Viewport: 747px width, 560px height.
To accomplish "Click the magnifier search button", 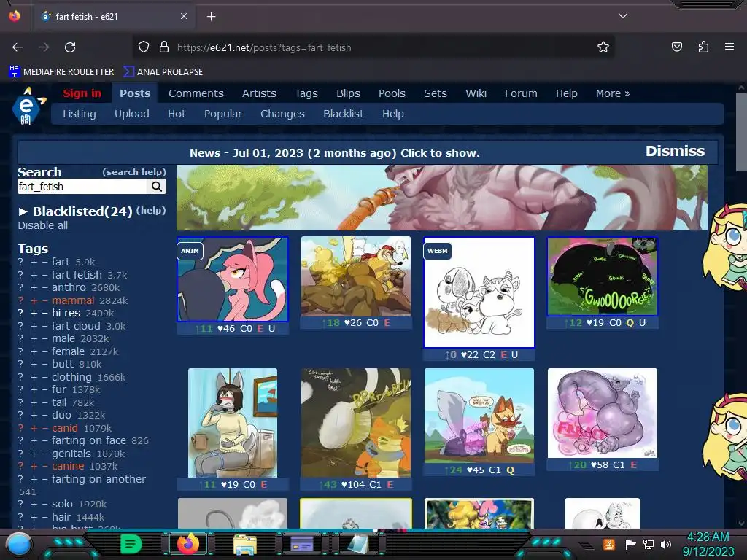I will click(157, 187).
